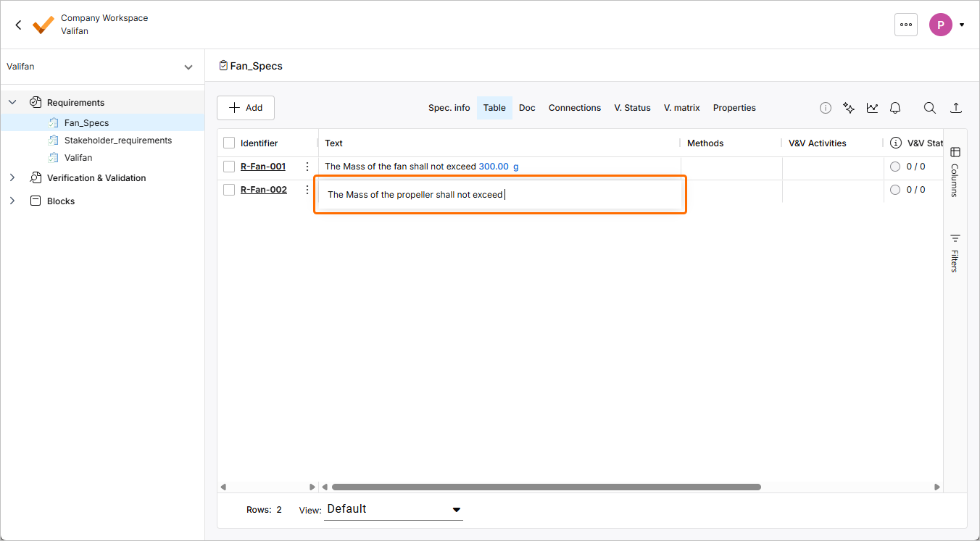Viewport: 980px width, 541px height.
Task: Switch to the Table tab
Action: click(494, 108)
